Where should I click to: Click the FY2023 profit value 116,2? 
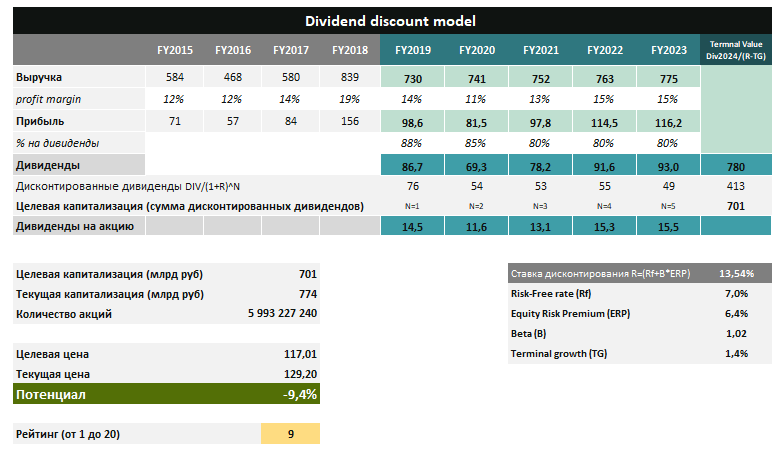(x=667, y=121)
